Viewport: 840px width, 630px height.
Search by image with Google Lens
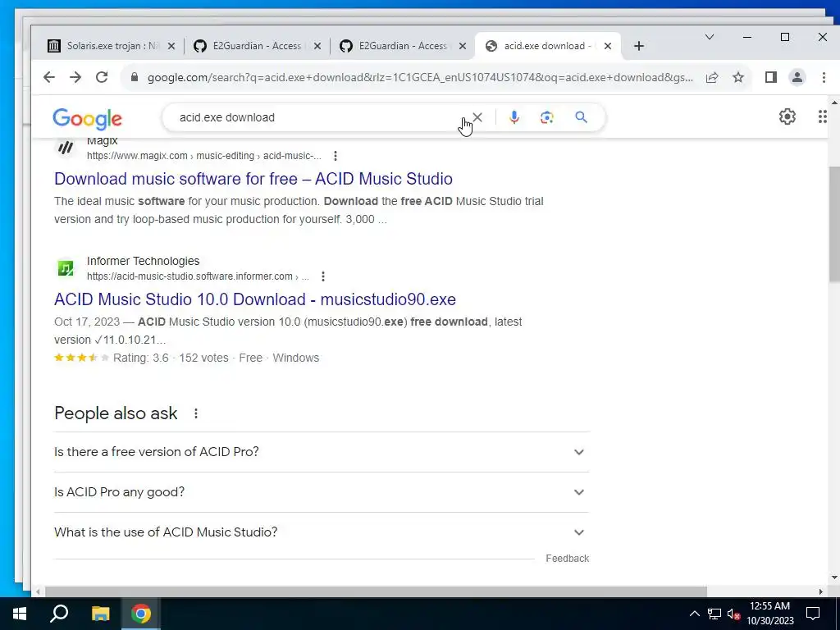(x=546, y=117)
